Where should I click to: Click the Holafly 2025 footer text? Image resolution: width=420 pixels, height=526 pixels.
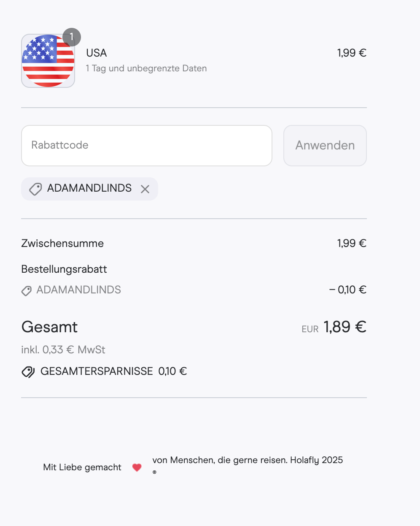pos(317,460)
